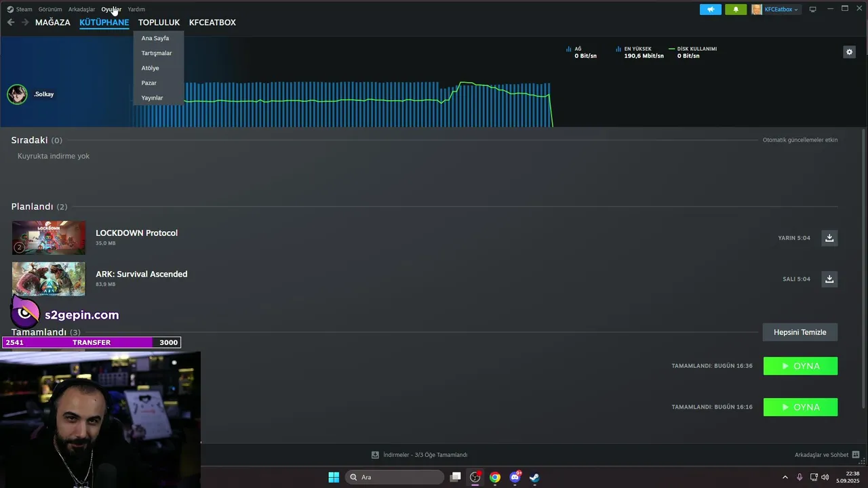Image resolution: width=868 pixels, height=488 pixels.
Task: Choose Atölye in community dropdown
Action: pos(159,68)
